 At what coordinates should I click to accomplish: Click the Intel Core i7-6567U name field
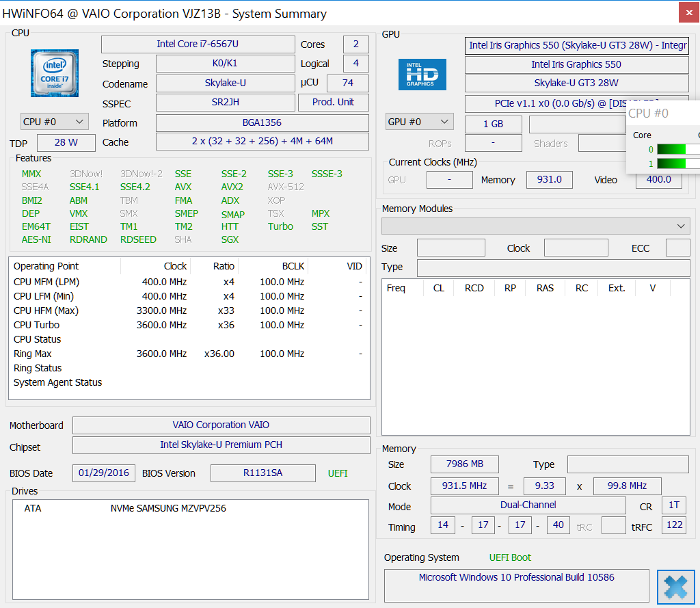coord(198,44)
